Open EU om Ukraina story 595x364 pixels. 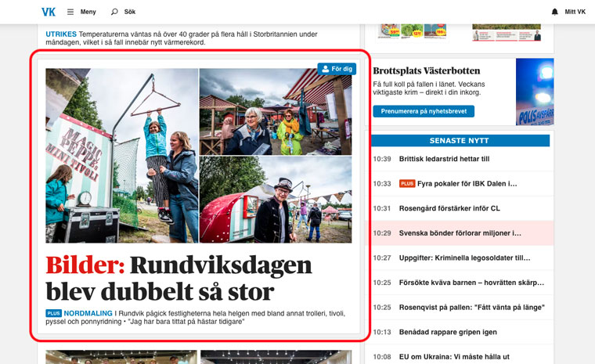tap(454, 357)
